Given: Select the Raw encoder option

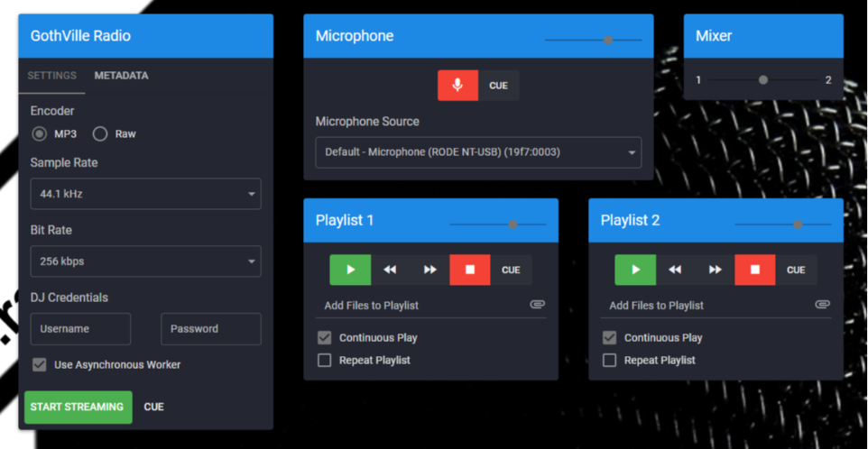Looking at the screenshot, I should coord(100,133).
